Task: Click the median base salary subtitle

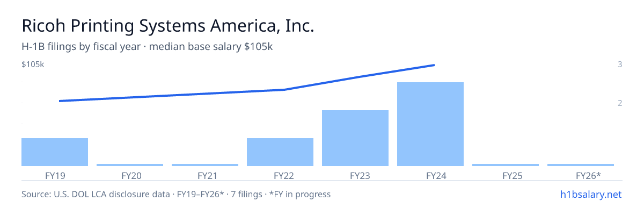Action: point(148,47)
